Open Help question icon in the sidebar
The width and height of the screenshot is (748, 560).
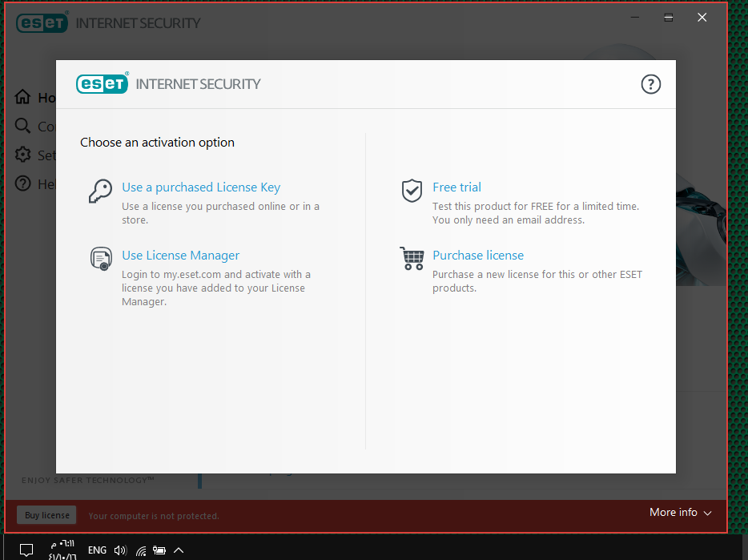tap(22, 183)
